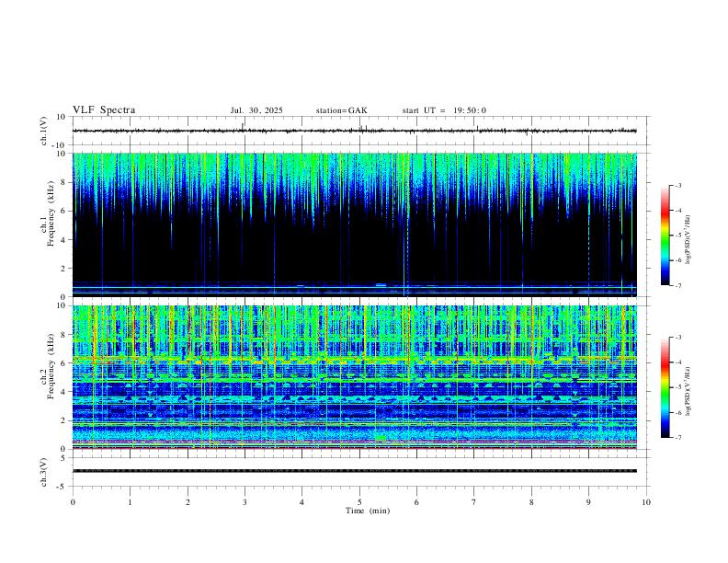This screenshot has height=563, width=728.
Task: Click the ch.1 spectrogram panel
Action: pos(354,224)
